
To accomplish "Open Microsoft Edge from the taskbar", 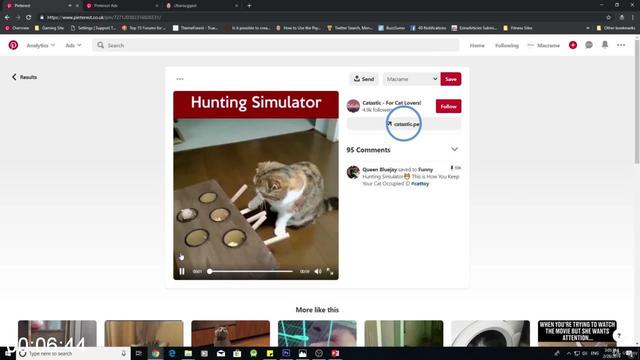I will click(x=172, y=353).
